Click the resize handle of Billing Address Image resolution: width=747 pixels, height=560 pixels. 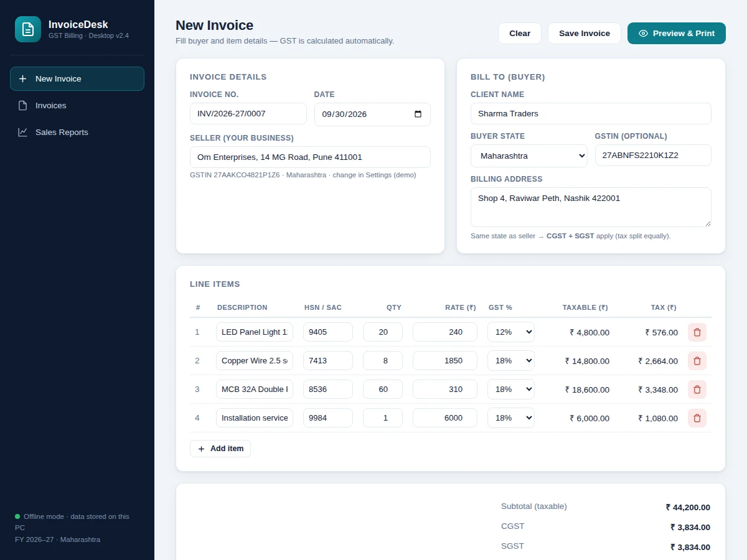(x=707, y=223)
